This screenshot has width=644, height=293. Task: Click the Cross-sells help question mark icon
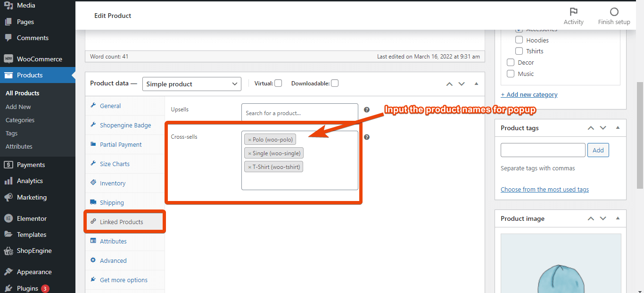(x=367, y=137)
